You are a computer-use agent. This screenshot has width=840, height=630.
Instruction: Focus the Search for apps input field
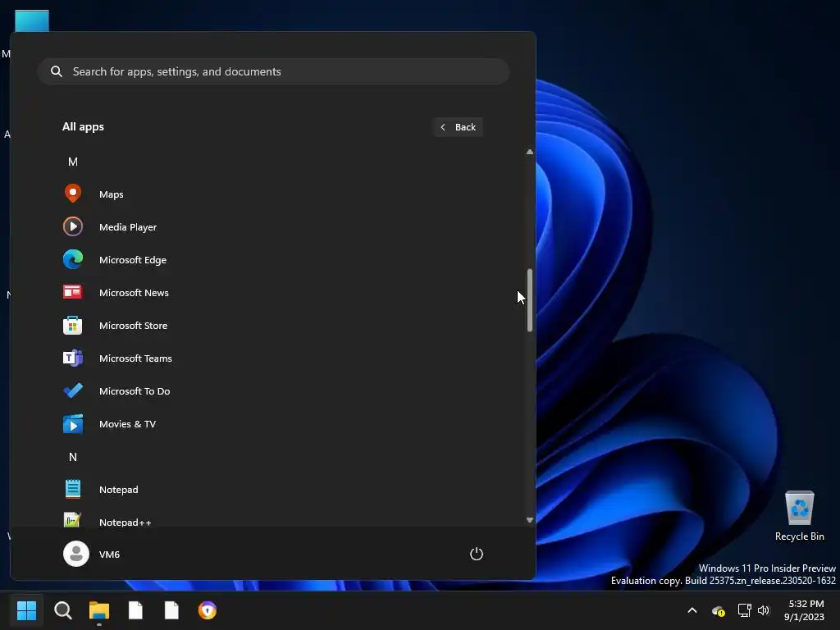coord(273,71)
